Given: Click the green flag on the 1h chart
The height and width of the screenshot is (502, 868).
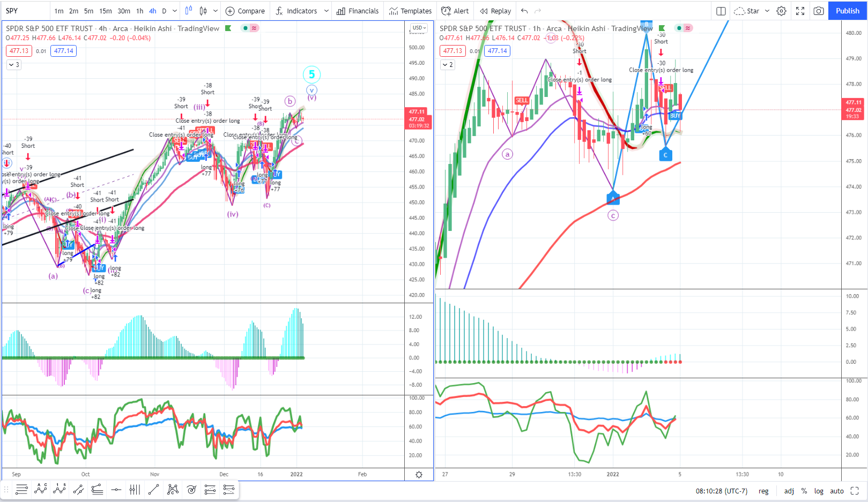Looking at the screenshot, I should pyautogui.click(x=662, y=28).
